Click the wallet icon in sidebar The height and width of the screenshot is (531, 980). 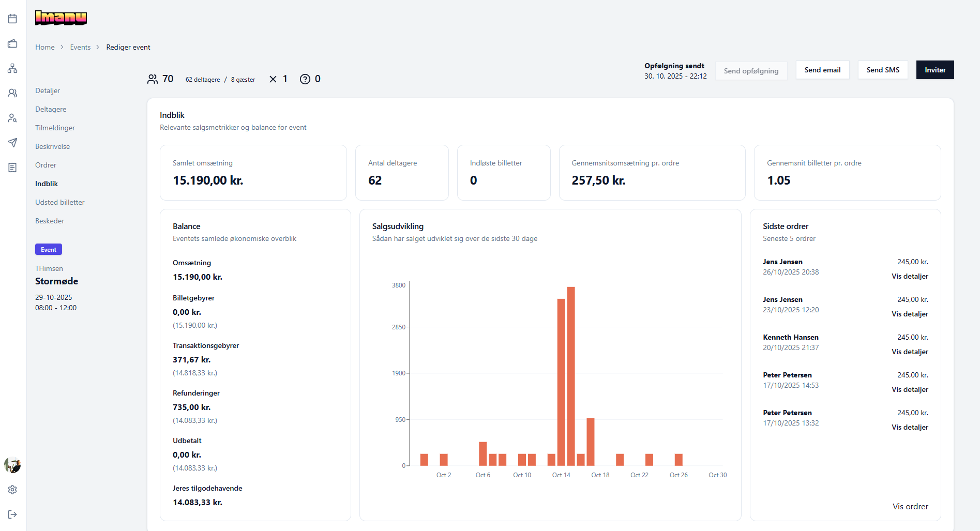12,44
